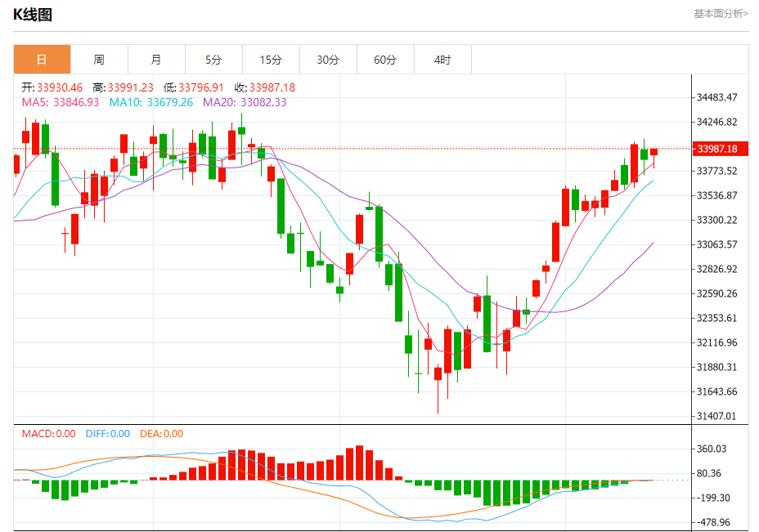Open the 5分 interval tab
This screenshot has height=532, width=759.
pos(213,60)
